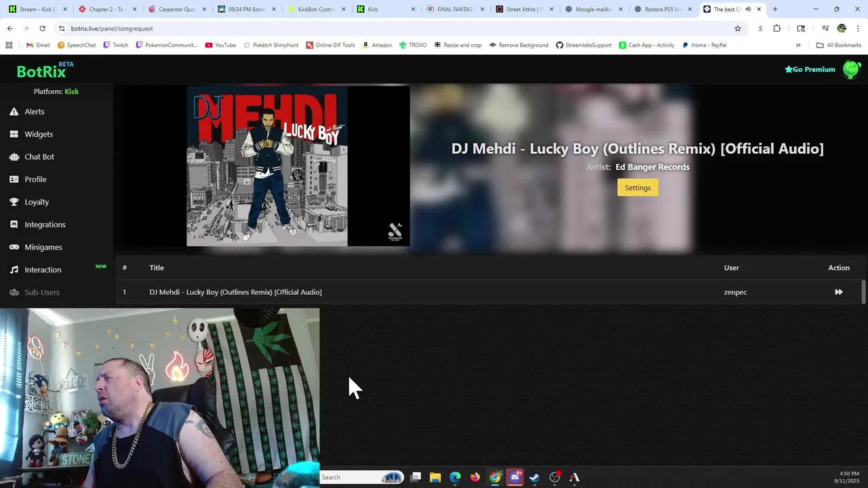Screen dimensions: 868x488
Task: Click the BotRix BETA logo
Action: coord(45,70)
